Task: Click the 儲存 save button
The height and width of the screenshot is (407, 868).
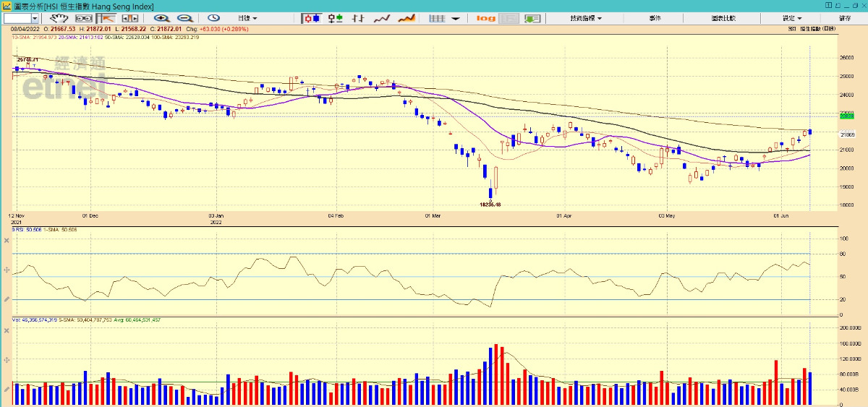Action: tap(845, 17)
